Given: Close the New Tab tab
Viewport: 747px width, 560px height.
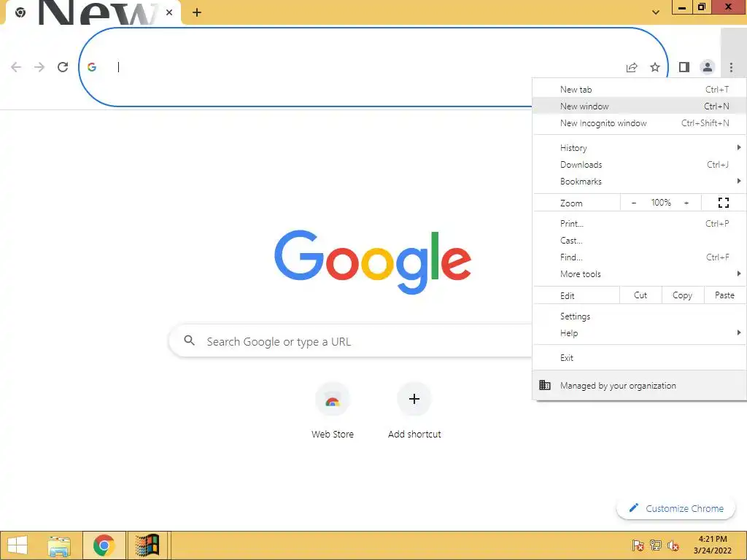Looking at the screenshot, I should pyautogui.click(x=169, y=12).
